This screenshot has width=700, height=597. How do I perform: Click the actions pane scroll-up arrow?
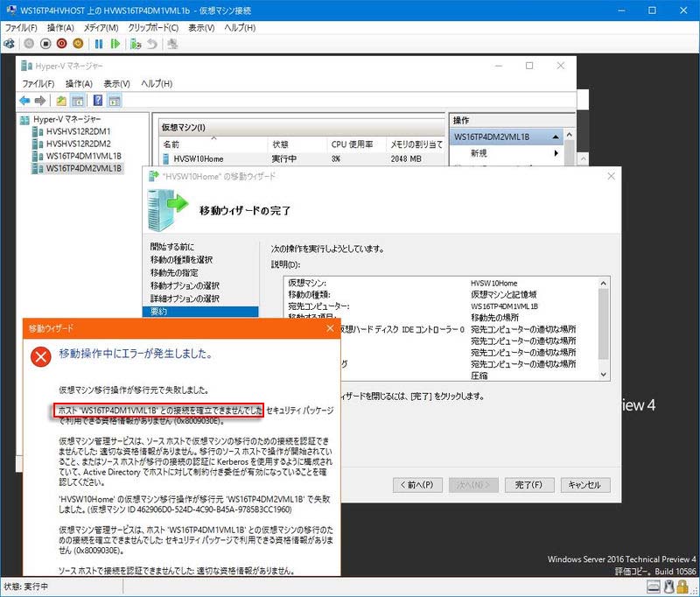[x=570, y=135]
